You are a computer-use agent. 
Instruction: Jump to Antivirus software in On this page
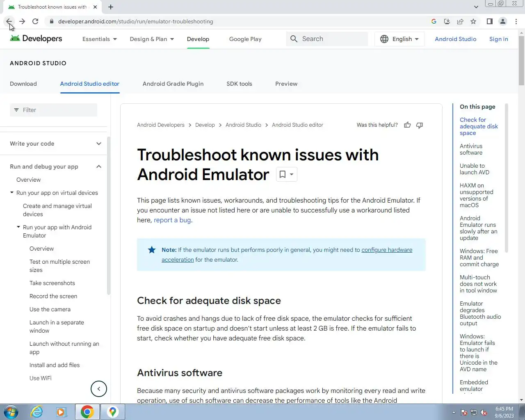tap(471, 149)
